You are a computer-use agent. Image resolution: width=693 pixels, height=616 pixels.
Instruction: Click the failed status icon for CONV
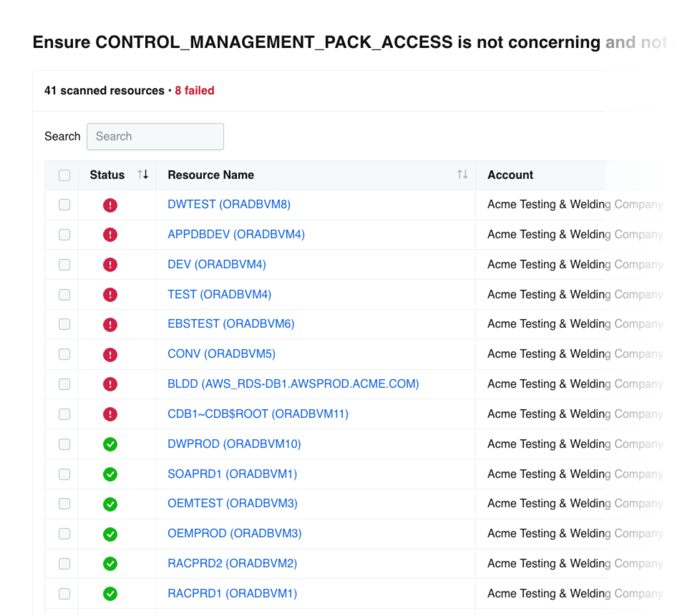(110, 354)
